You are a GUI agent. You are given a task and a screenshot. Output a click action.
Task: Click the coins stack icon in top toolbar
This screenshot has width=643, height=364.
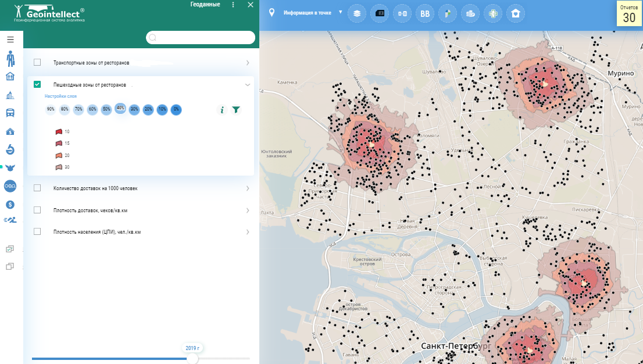(x=470, y=13)
